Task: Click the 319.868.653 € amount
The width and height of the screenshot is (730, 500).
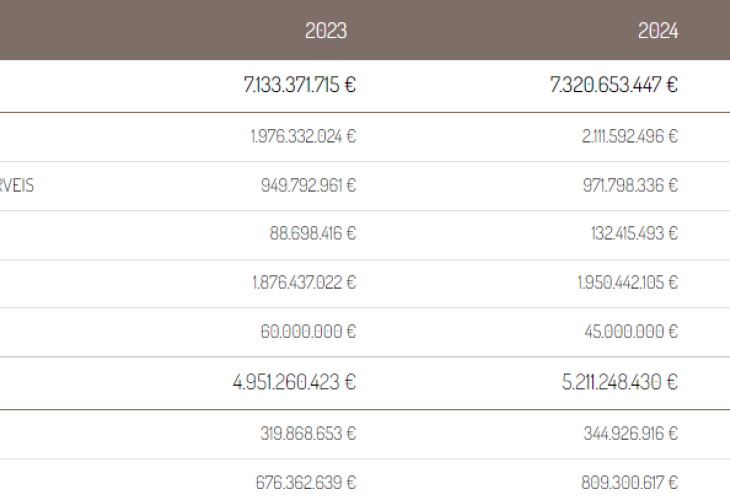Action: pos(307,434)
